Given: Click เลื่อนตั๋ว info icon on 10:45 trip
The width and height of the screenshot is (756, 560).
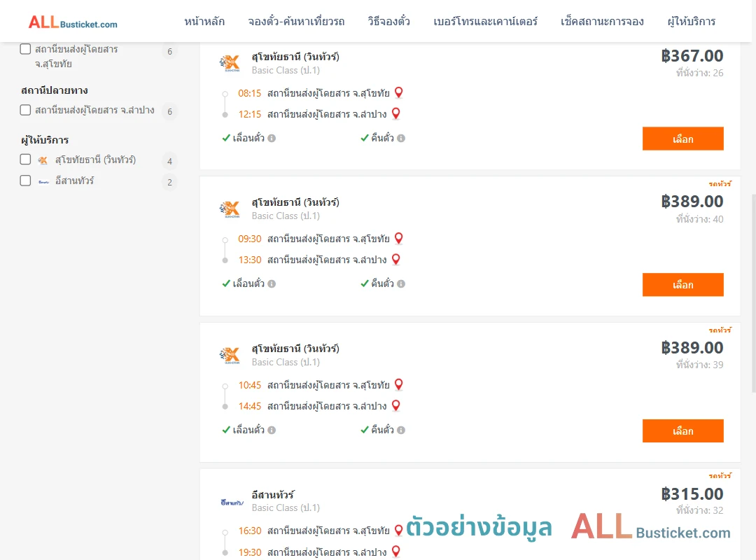Looking at the screenshot, I should tap(272, 430).
